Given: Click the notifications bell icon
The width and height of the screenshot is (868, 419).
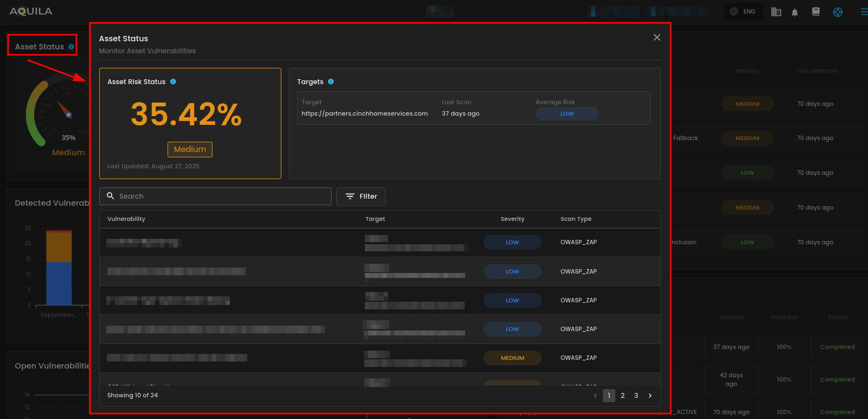Looking at the screenshot, I should (795, 12).
